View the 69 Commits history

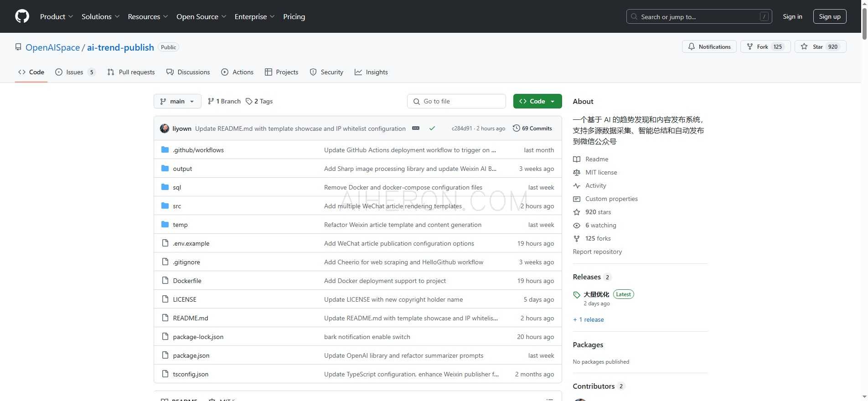(x=532, y=129)
